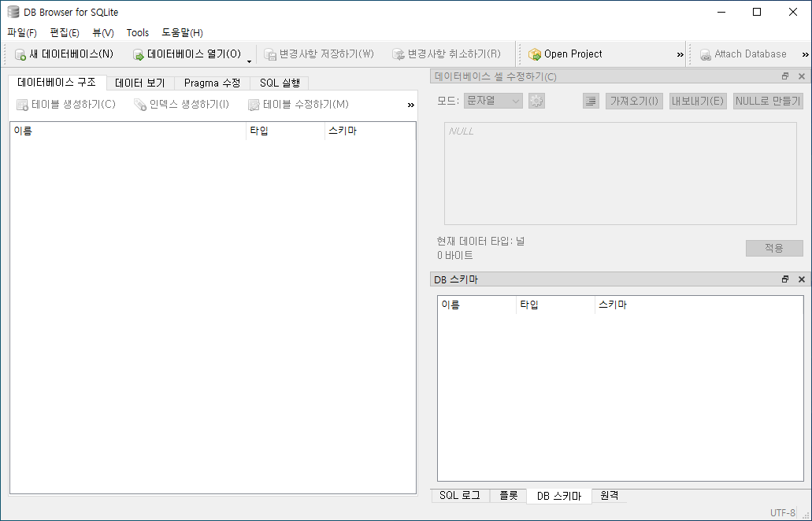Open the 파일(F) menu
812x521 pixels.
(x=22, y=32)
